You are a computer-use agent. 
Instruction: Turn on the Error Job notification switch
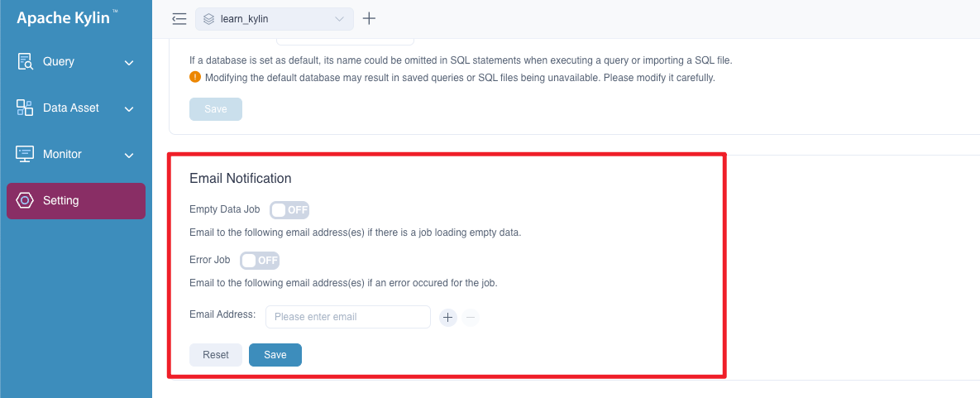coord(260,261)
